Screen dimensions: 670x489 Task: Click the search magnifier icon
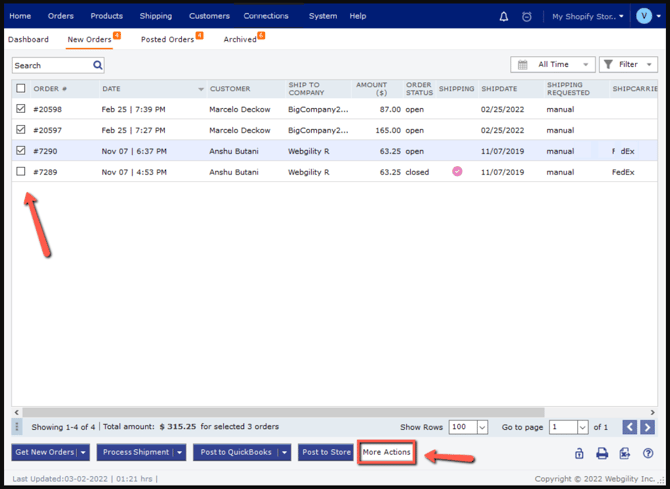click(x=98, y=65)
